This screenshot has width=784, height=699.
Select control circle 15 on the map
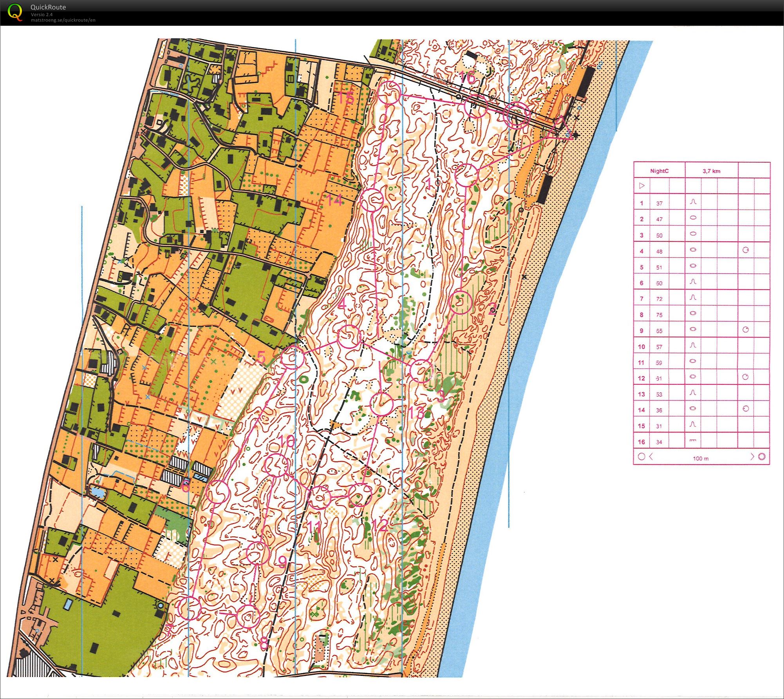coord(389,92)
